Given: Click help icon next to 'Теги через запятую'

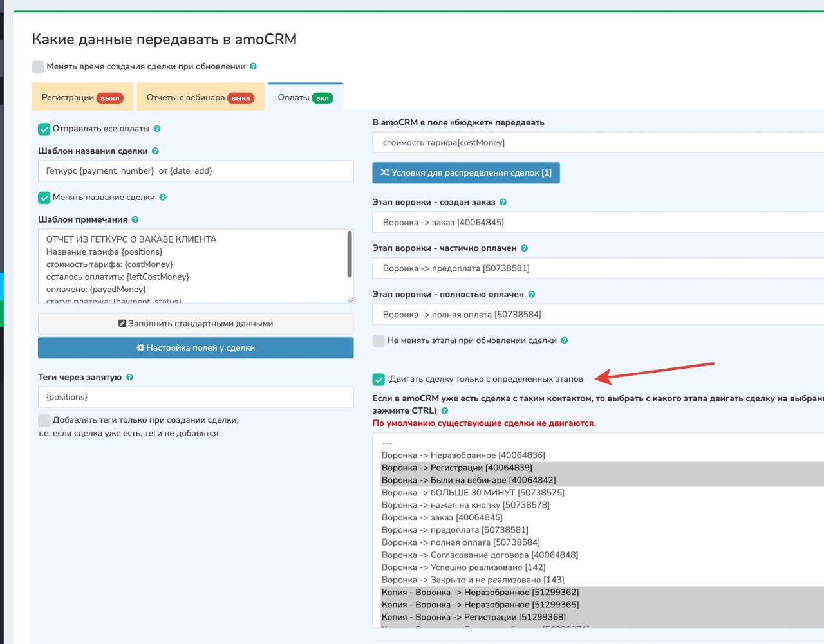Looking at the screenshot, I should point(129,377).
